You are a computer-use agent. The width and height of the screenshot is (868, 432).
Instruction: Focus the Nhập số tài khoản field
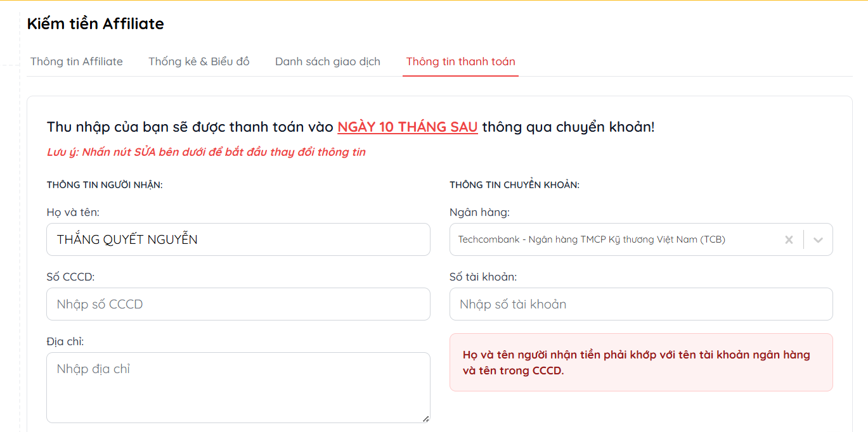coord(640,304)
